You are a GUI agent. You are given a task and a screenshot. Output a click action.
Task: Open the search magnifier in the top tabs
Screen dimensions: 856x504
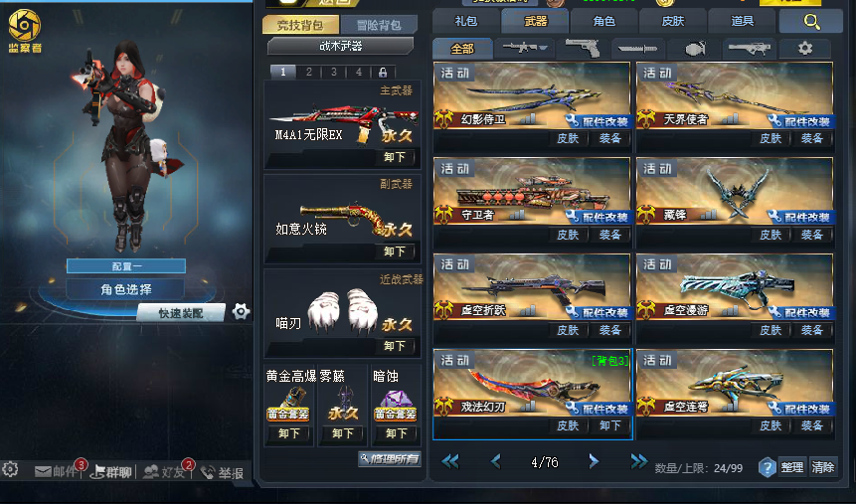coord(811,22)
